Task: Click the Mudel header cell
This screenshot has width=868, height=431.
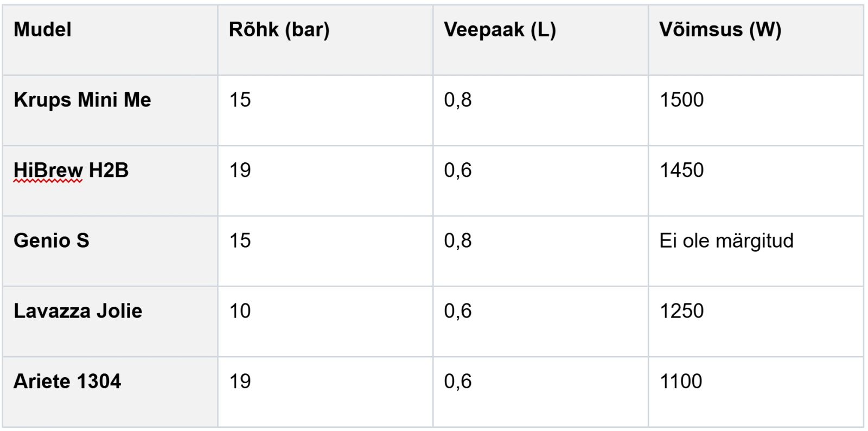Action: (x=110, y=40)
